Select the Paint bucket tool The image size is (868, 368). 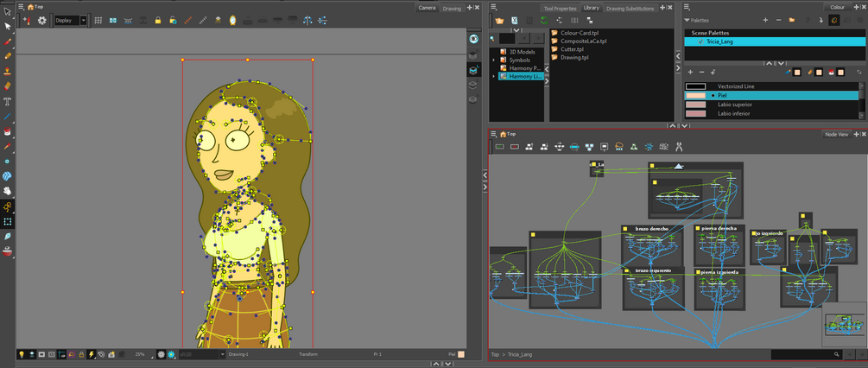tap(8, 131)
